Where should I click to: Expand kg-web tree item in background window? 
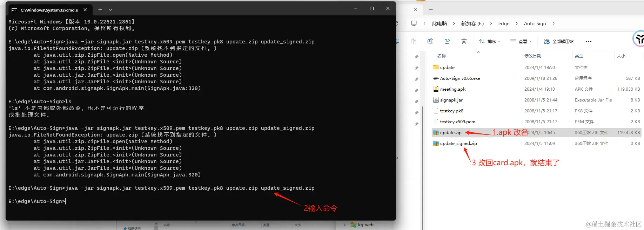tap(345, 225)
